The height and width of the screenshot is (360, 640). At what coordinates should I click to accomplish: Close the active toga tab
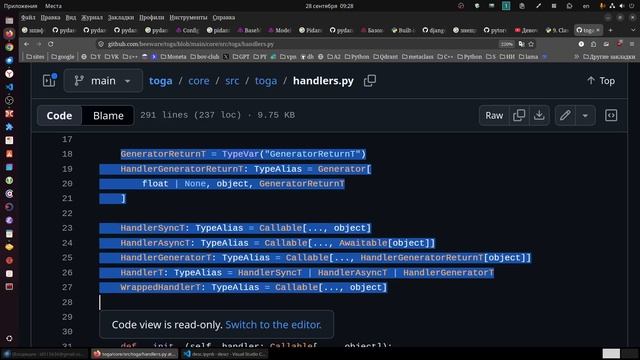(x=598, y=30)
